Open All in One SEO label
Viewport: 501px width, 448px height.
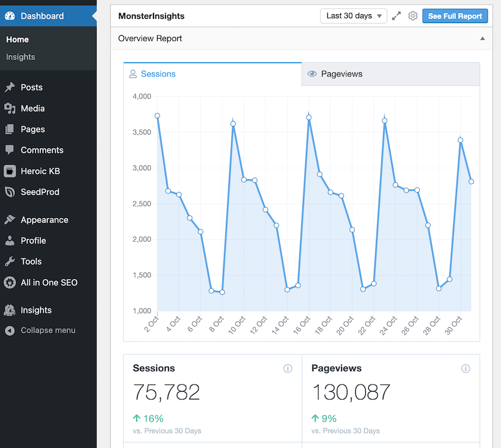49,283
